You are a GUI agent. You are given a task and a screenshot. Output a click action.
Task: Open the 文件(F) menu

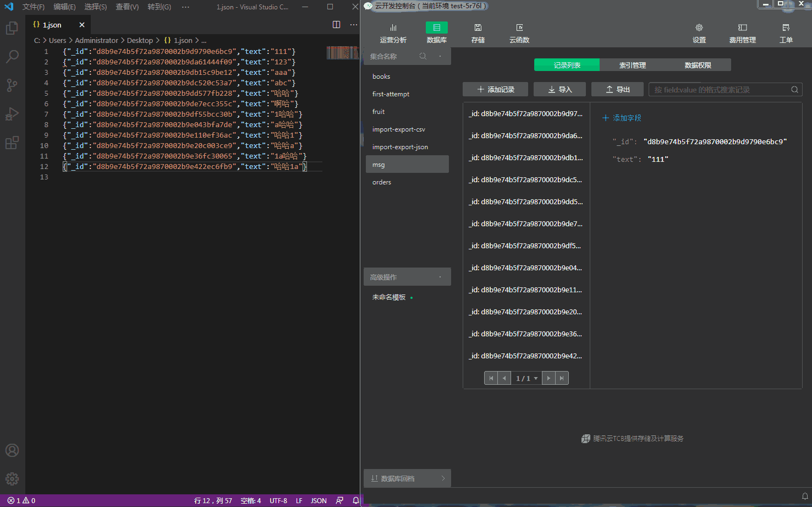pyautogui.click(x=34, y=7)
